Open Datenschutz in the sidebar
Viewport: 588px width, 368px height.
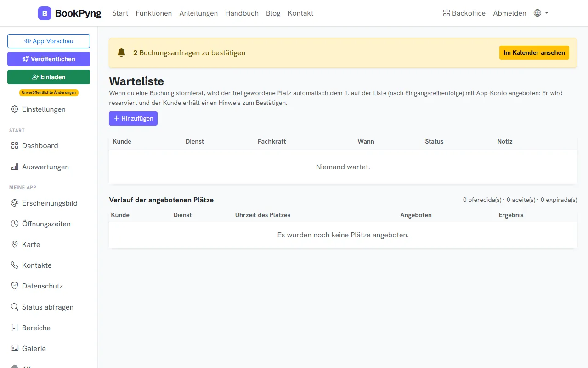pyautogui.click(x=49, y=286)
